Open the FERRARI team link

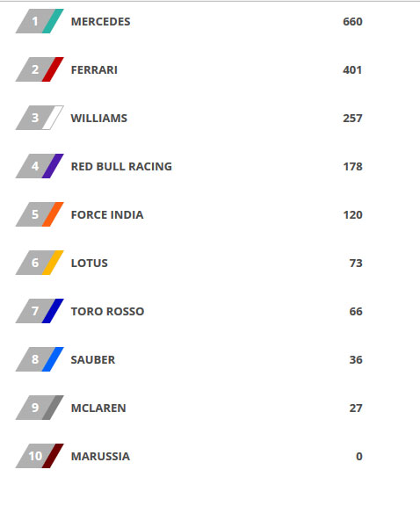click(x=94, y=69)
